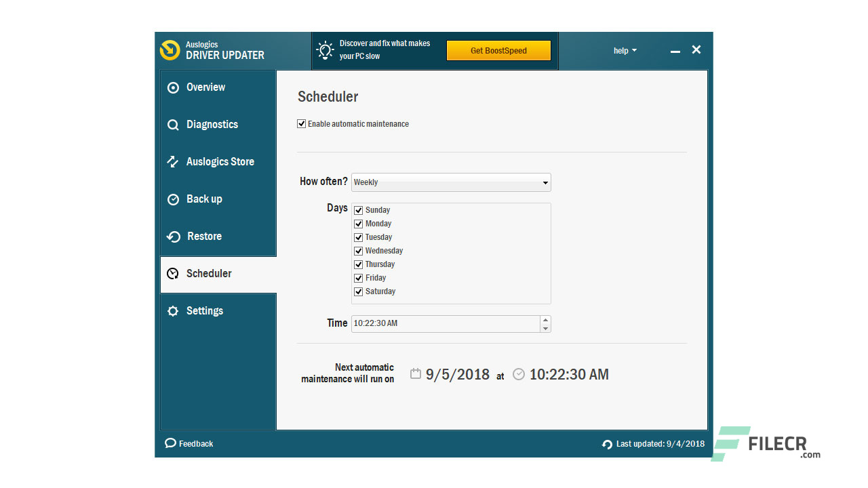This screenshot has height=488, width=868.
Task: Click the Feedback speech bubble icon
Action: pyautogui.click(x=170, y=443)
